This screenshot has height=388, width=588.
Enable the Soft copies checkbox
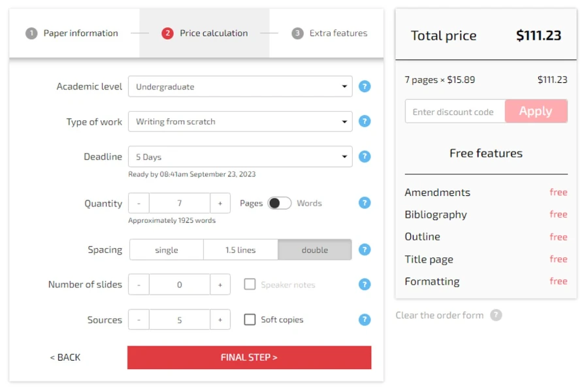[x=250, y=320]
